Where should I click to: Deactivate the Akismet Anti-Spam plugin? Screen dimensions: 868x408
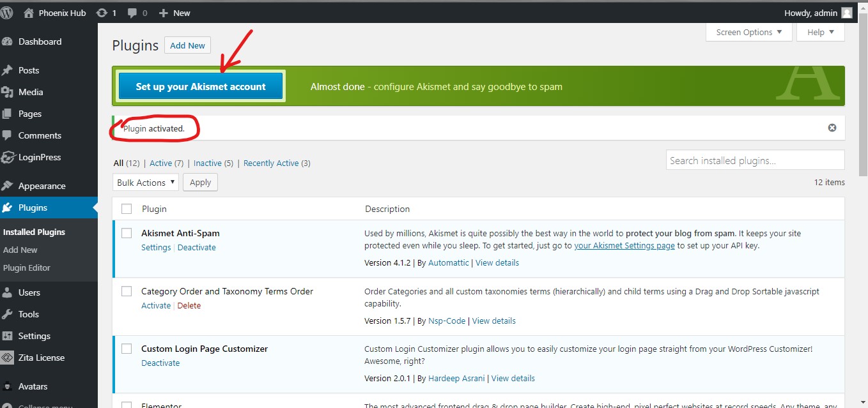[x=197, y=247]
